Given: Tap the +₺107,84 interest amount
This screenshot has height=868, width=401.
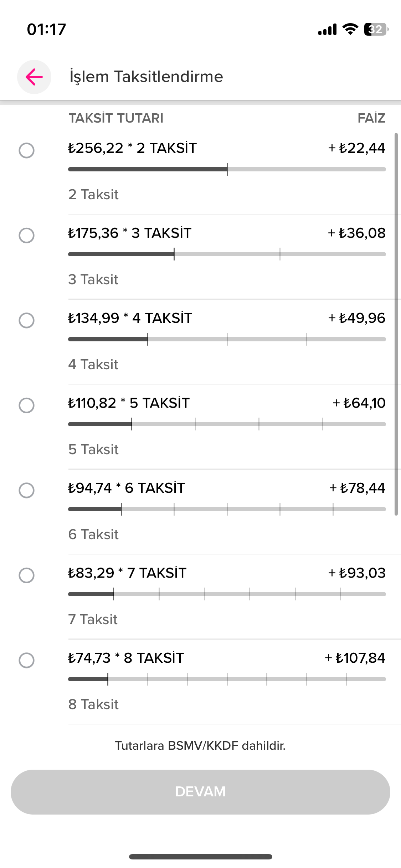Looking at the screenshot, I should tap(355, 658).
